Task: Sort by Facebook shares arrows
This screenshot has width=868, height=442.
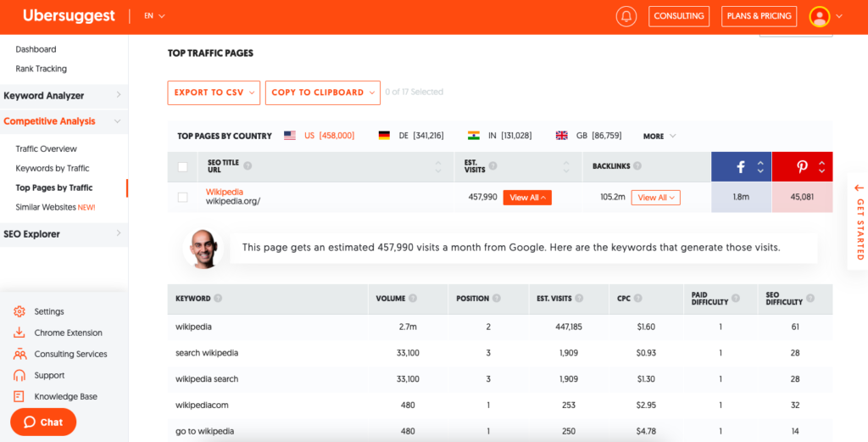Action: [760, 167]
